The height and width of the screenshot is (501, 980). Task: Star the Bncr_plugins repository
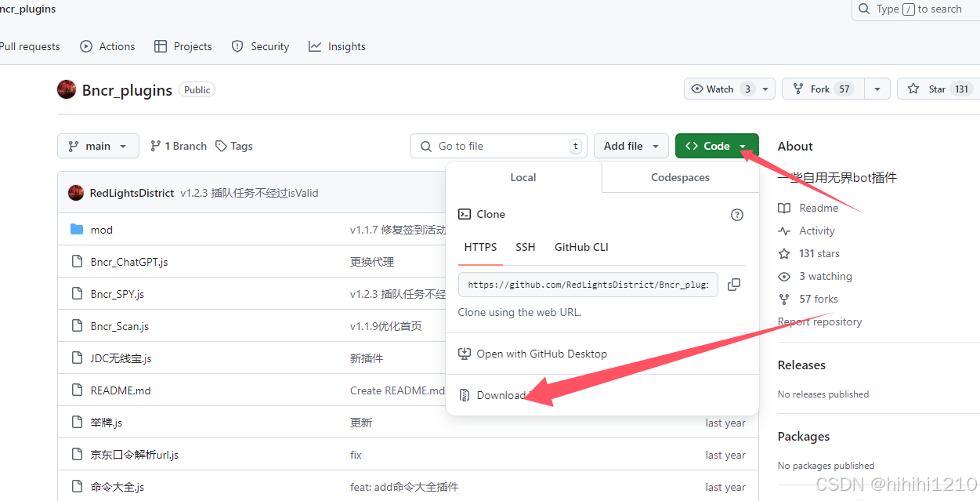coord(938,89)
